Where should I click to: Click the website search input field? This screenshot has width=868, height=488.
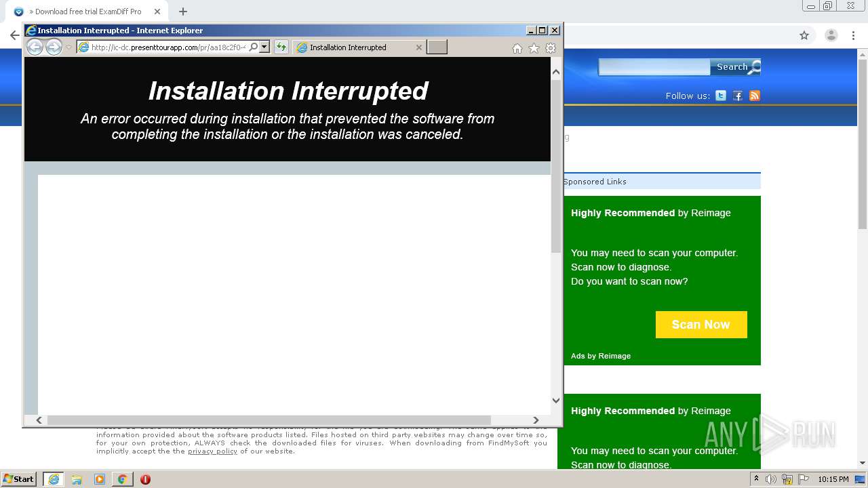tap(654, 66)
